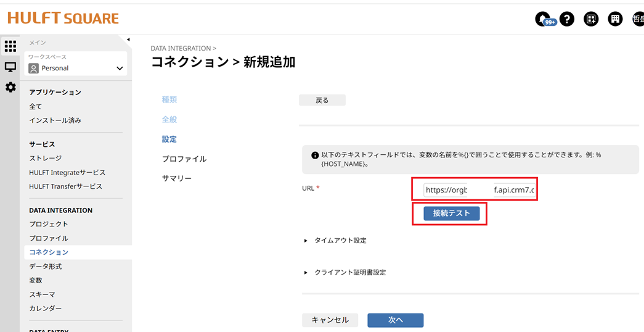Open ストレージ service
Screen dimensions: 644x332
[x=45, y=158]
